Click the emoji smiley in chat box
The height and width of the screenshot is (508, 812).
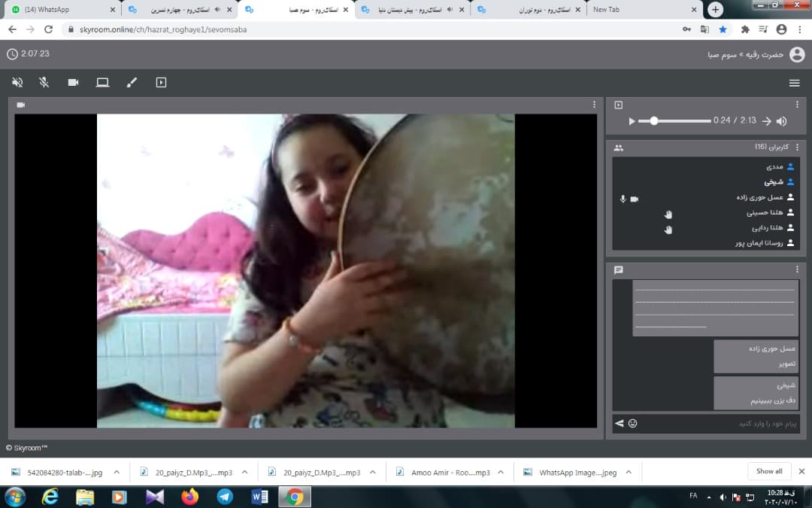pos(632,424)
